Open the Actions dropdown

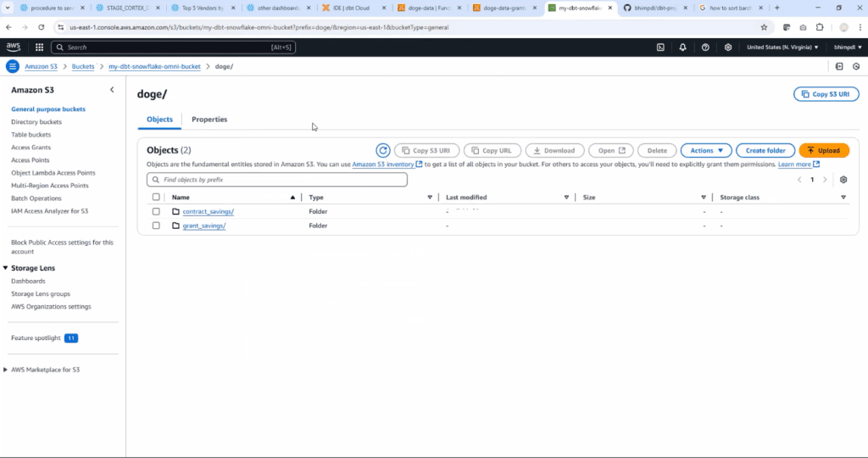(x=706, y=150)
